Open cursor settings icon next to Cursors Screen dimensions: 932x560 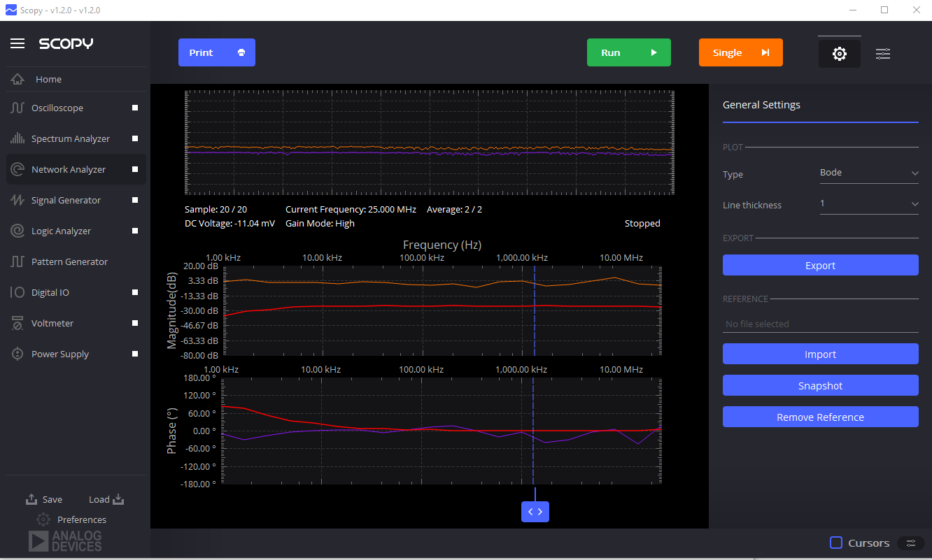coord(910,543)
